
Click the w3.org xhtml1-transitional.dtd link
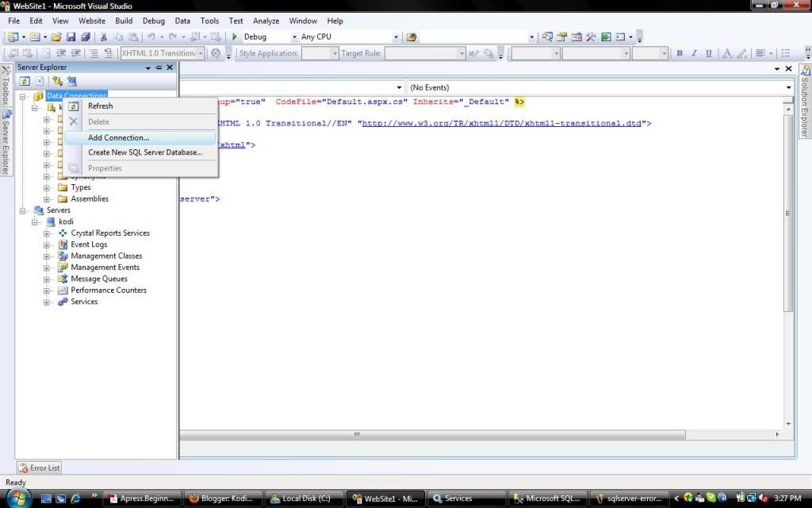click(501, 123)
